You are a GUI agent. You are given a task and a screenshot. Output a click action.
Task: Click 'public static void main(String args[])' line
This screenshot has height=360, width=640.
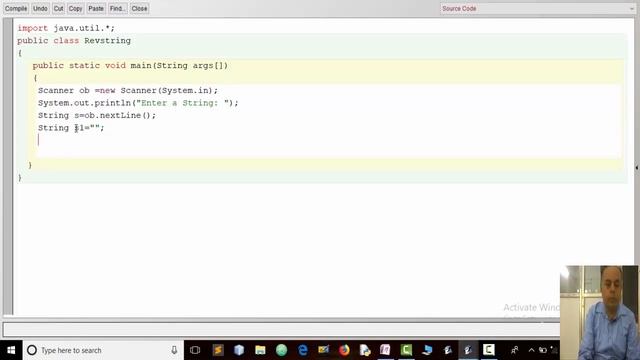[130, 66]
